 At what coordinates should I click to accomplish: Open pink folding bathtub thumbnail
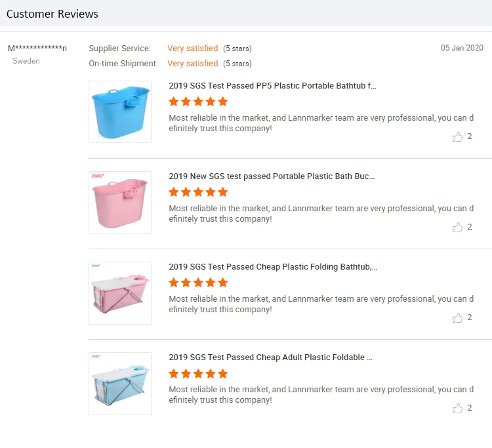pyautogui.click(x=120, y=293)
